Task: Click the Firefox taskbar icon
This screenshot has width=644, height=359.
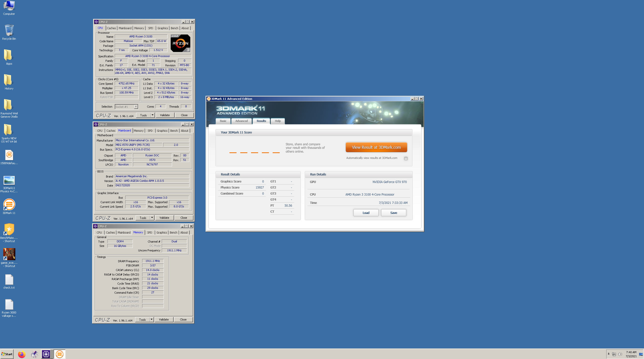Action: (22, 354)
